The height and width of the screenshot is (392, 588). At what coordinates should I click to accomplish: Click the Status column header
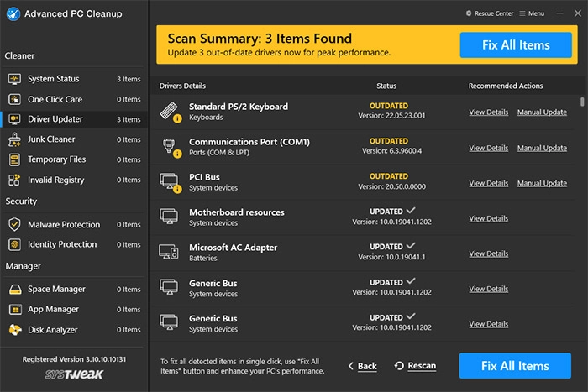tap(386, 86)
